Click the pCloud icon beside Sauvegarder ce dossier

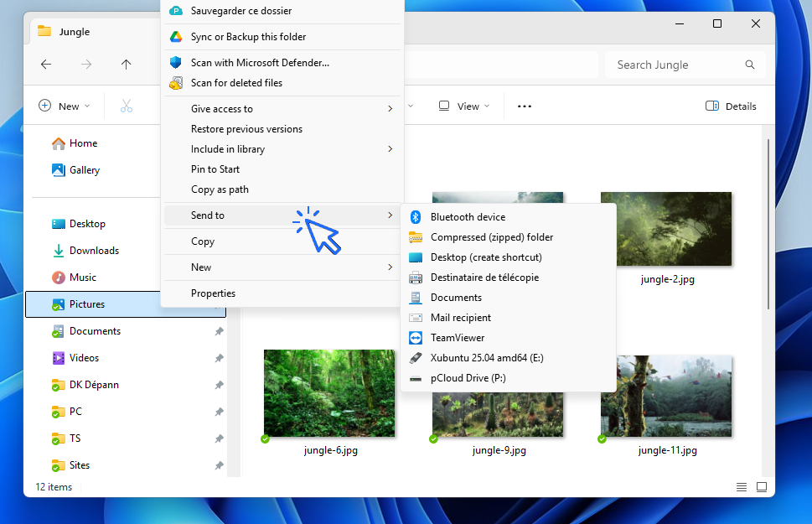[x=176, y=10]
